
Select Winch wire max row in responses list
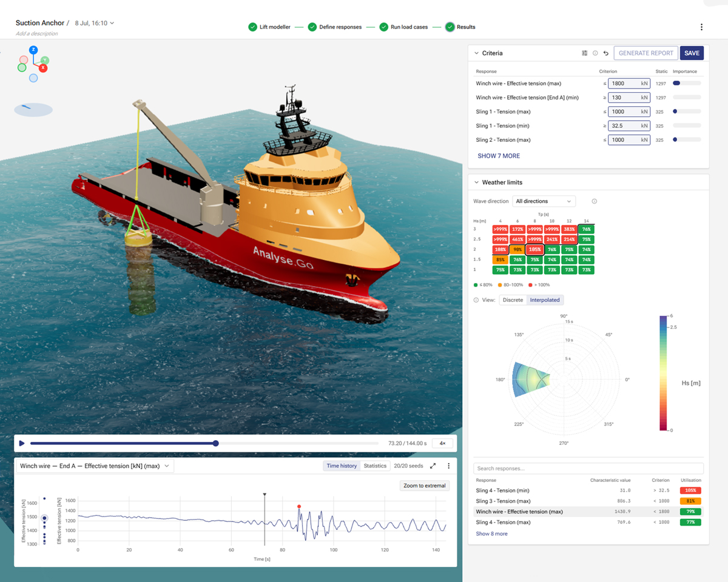tap(588, 512)
